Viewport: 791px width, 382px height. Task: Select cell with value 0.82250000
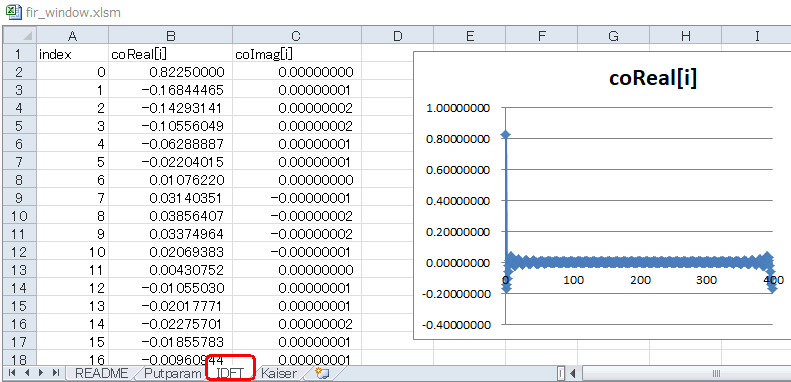171,72
